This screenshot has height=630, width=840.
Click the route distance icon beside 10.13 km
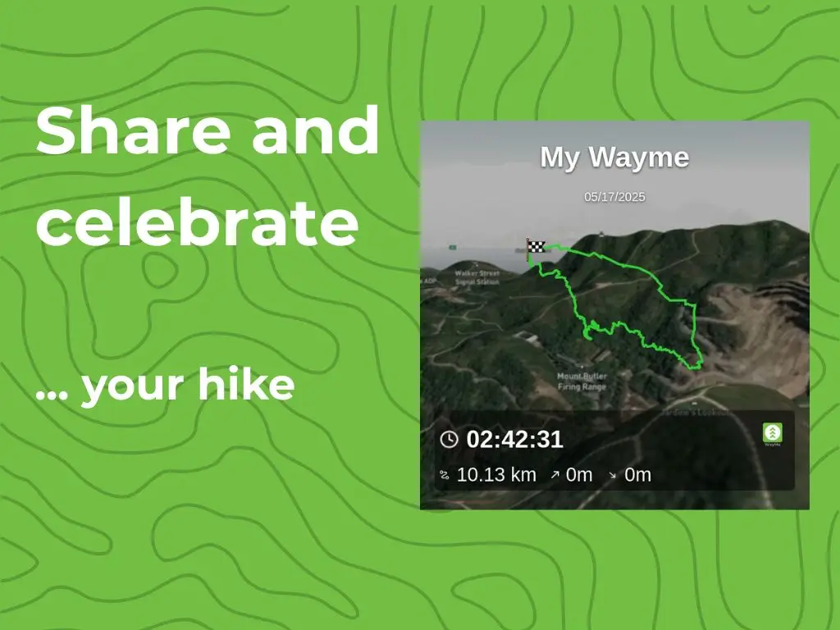click(444, 475)
